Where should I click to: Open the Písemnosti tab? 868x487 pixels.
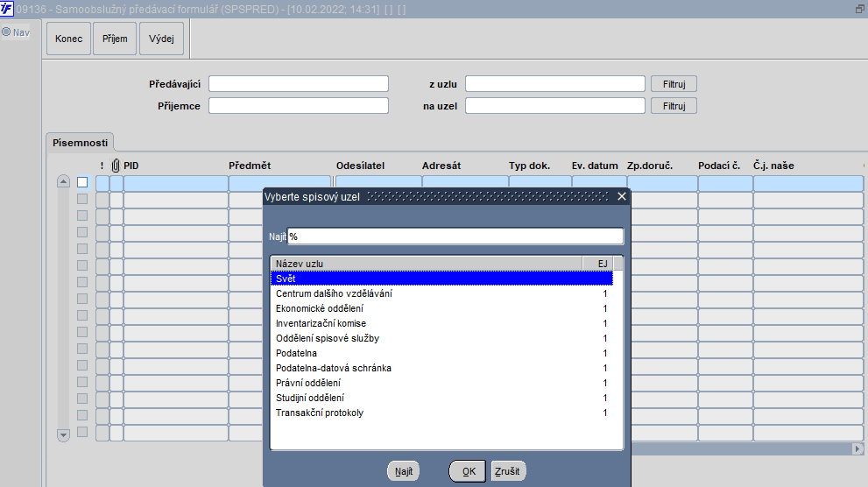click(x=81, y=143)
